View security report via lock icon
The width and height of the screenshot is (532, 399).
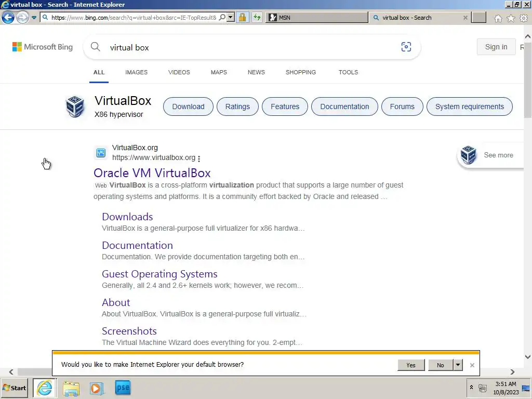pos(242,17)
